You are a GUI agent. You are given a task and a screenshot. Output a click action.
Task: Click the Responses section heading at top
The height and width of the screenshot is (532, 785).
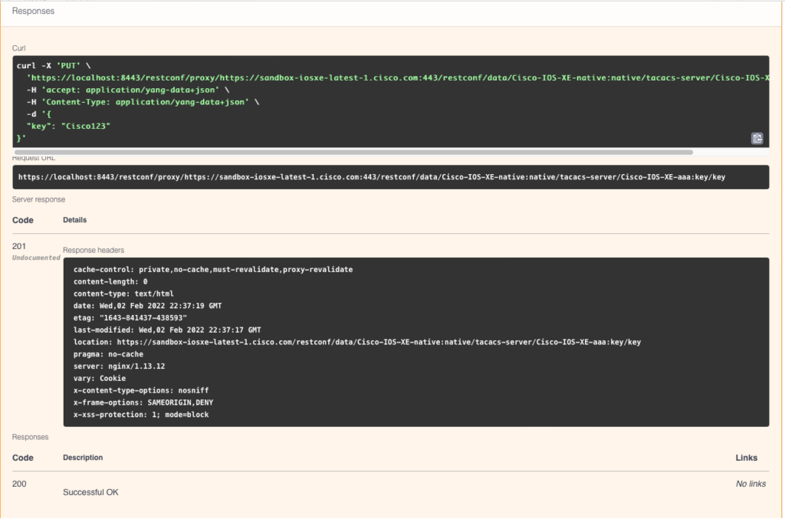pos(33,11)
